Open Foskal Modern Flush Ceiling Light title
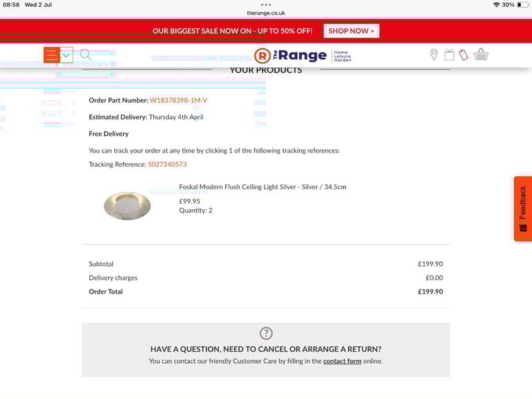The image size is (532, 399). click(263, 186)
